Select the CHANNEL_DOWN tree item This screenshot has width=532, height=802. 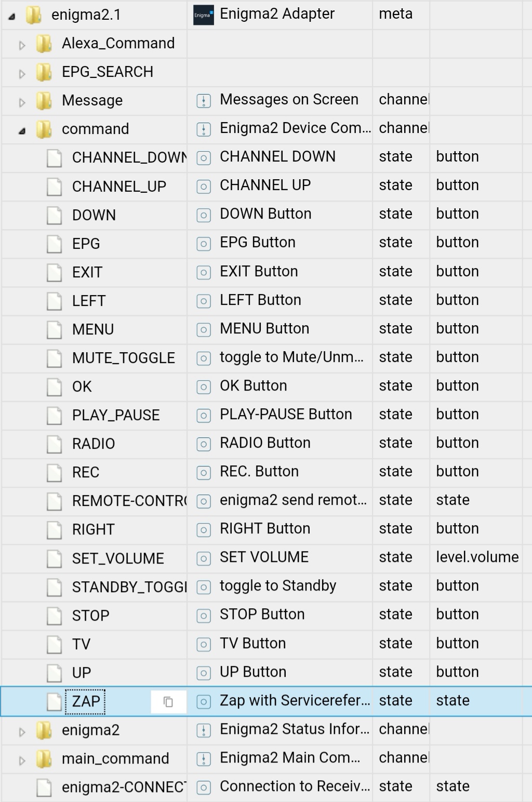(x=129, y=158)
